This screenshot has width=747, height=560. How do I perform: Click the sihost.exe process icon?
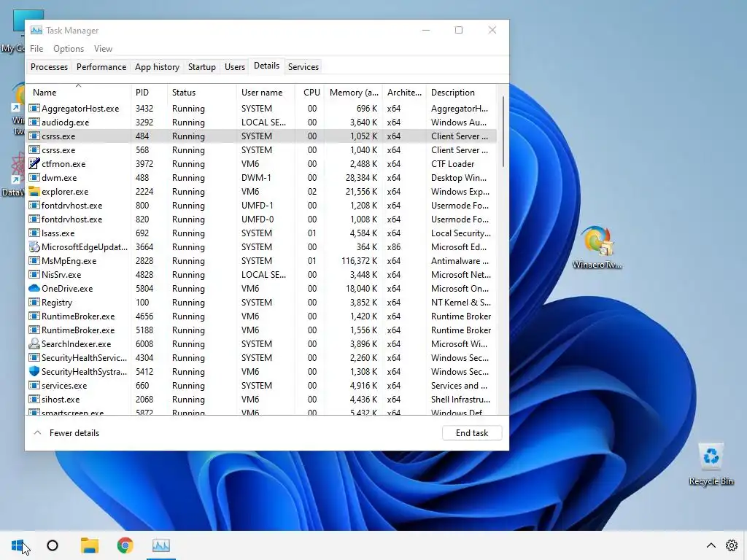34,399
